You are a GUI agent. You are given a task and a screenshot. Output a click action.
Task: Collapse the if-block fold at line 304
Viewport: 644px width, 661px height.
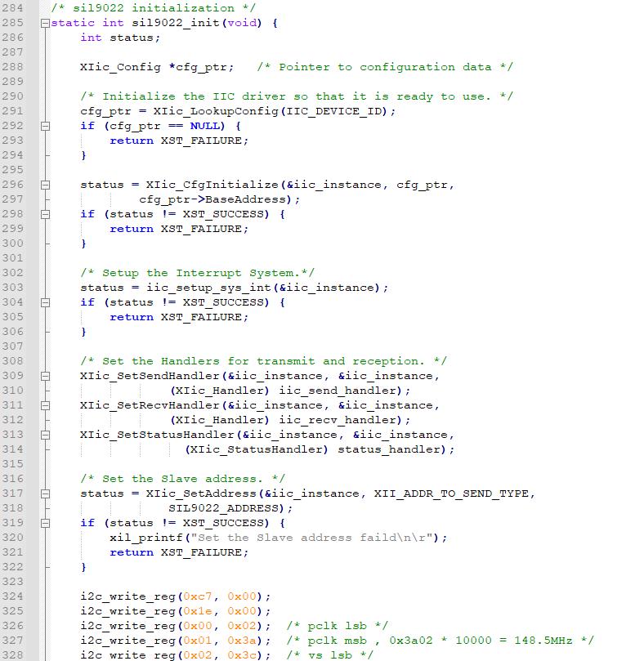pos(45,302)
